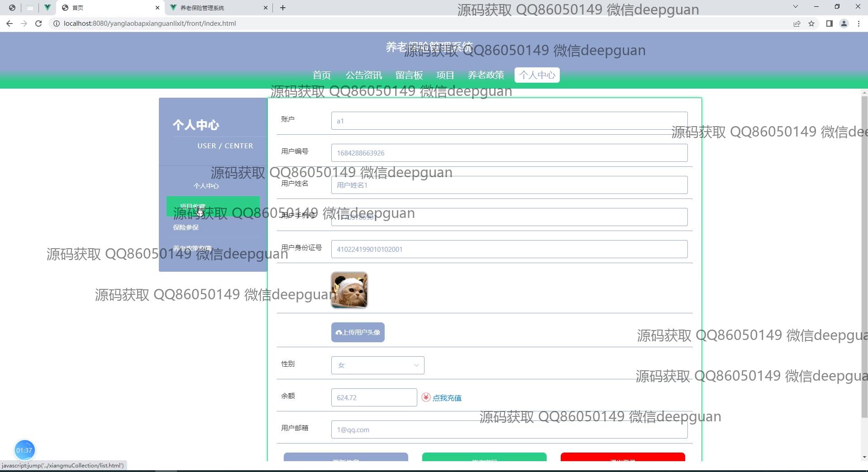This screenshot has height=472, width=868.
Task: Open Chrome's three-dot menu
Action: (858, 24)
